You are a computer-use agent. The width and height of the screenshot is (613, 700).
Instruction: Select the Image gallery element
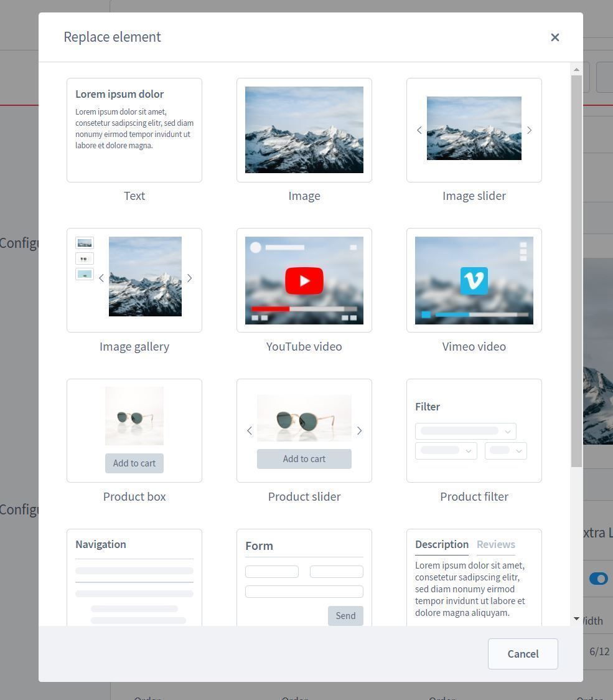pyautogui.click(x=134, y=280)
